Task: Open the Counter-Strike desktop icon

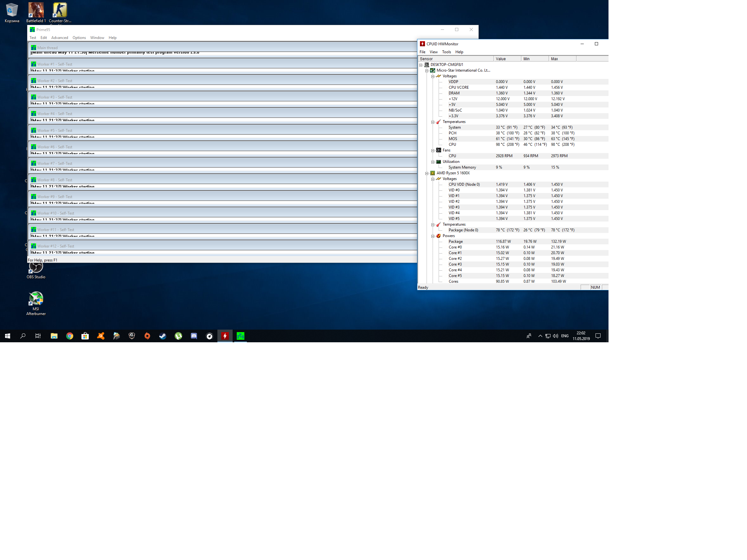Action: point(60,10)
